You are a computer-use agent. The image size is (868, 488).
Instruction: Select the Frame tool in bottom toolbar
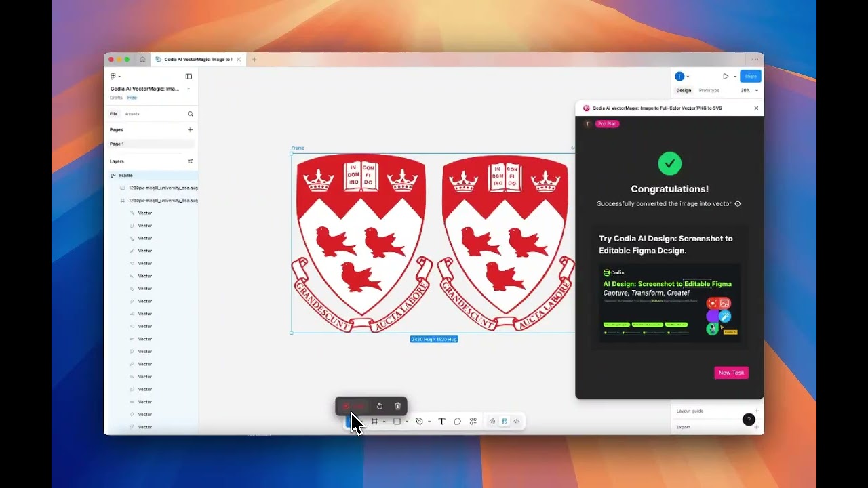[x=374, y=422]
